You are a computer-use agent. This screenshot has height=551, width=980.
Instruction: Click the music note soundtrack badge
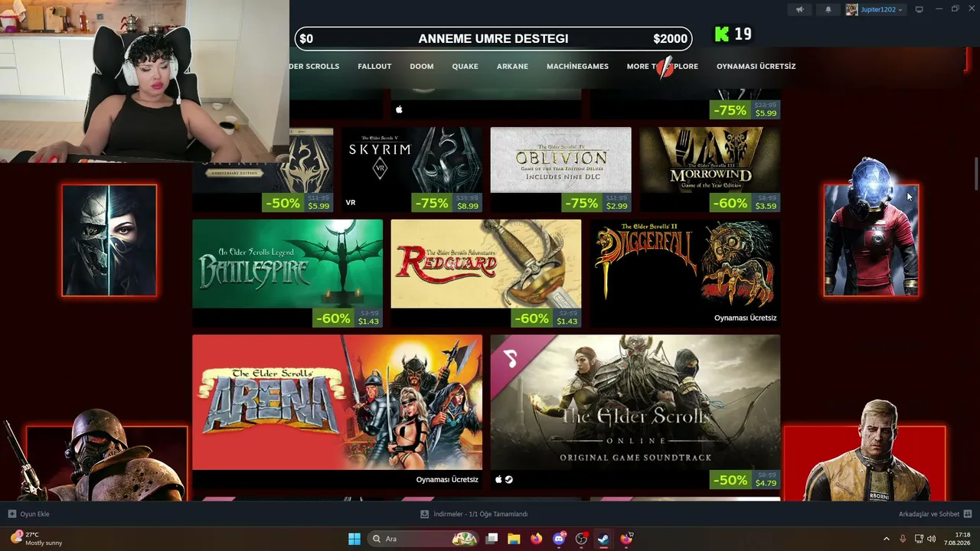(x=511, y=357)
